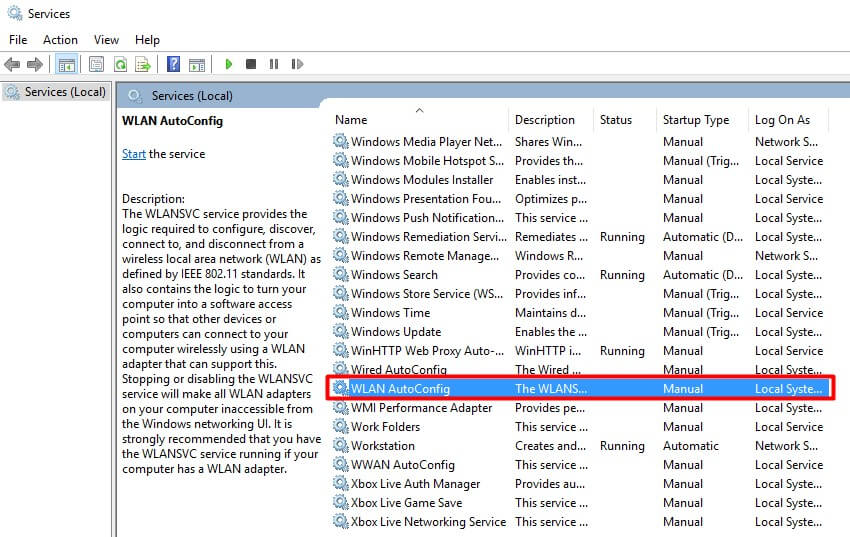Viewport: 850px width, 537px height.
Task: Select the Windows Mobile Hotspot S... service
Action: 579,161
